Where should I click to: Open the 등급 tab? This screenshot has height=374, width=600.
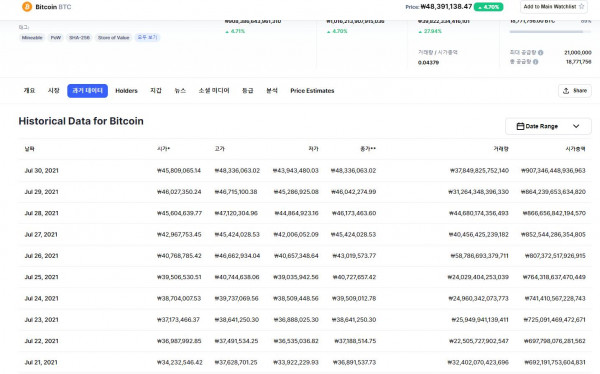click(248, 91)
